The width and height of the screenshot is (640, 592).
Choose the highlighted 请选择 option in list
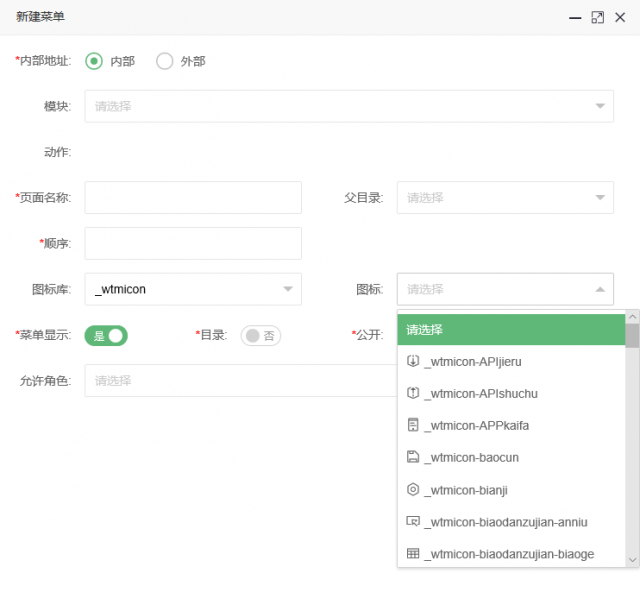tap(511, 329)
